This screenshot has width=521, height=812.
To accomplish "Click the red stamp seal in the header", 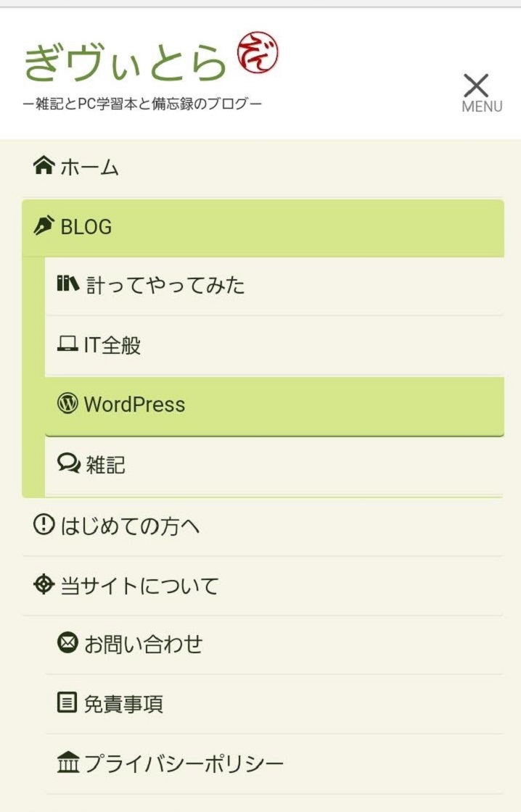I will 255,58.
